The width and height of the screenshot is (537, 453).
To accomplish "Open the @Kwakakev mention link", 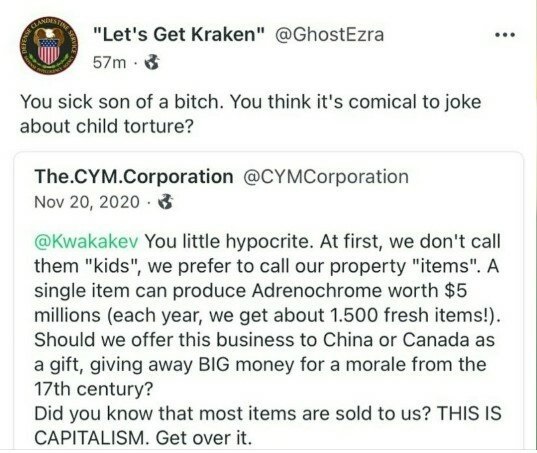I will tap(86, 241).
